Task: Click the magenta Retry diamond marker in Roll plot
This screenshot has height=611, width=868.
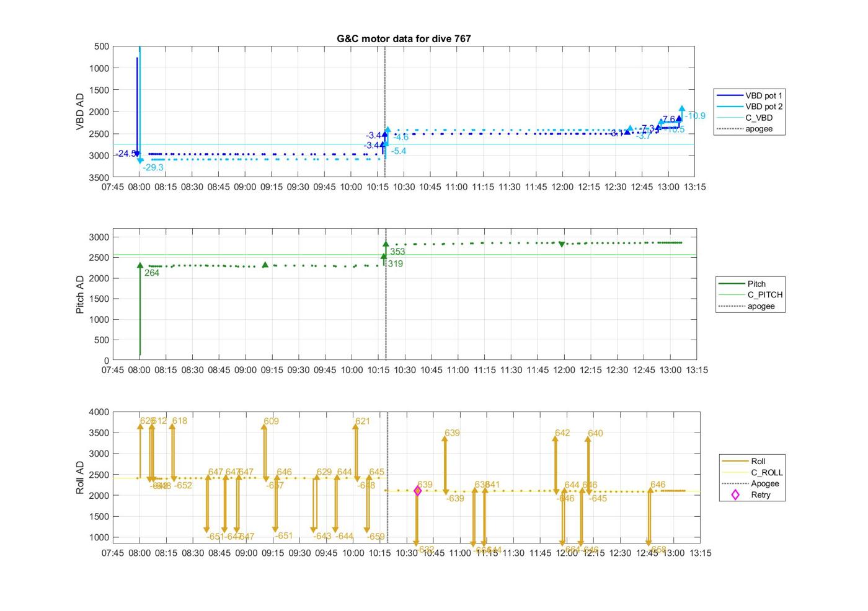Action: point(417,491)
